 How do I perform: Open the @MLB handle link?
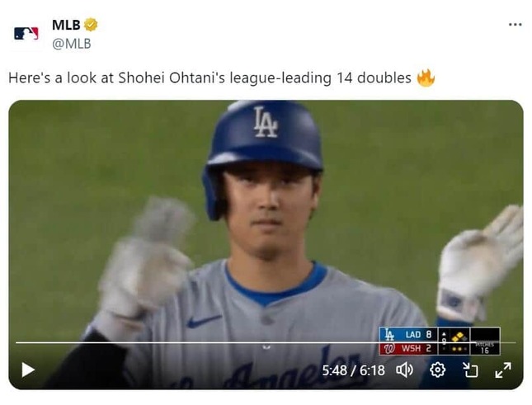[x=72, y=44]
